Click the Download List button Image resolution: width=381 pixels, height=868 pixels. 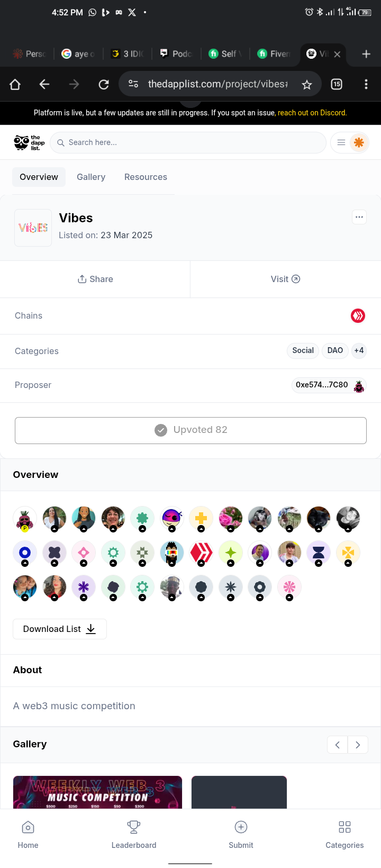60,629
